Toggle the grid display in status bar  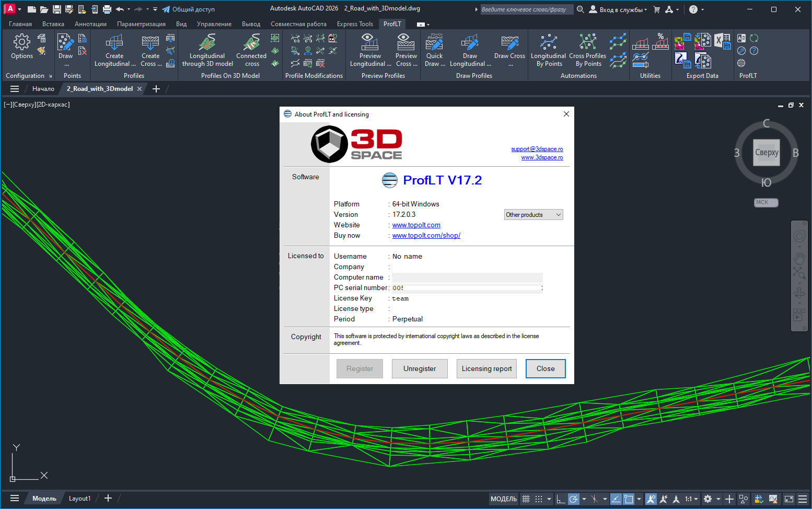click(526, 499)
